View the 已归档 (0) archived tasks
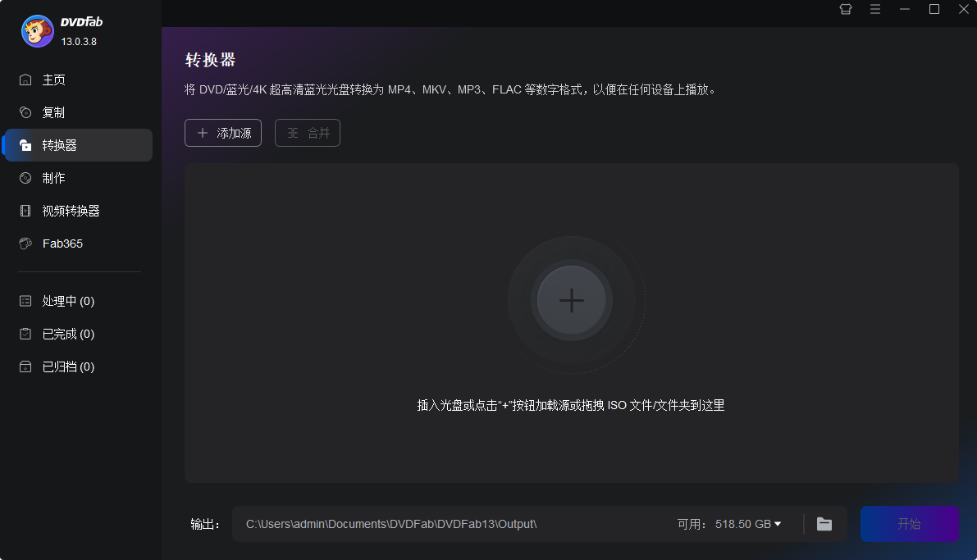 click(79, 367)
